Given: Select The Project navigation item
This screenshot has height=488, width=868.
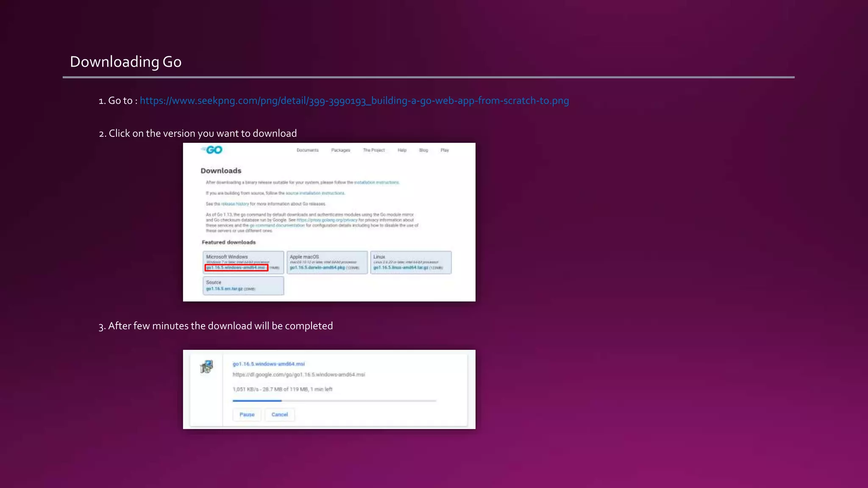Looking at the screenshot, I should click(374, 150).
